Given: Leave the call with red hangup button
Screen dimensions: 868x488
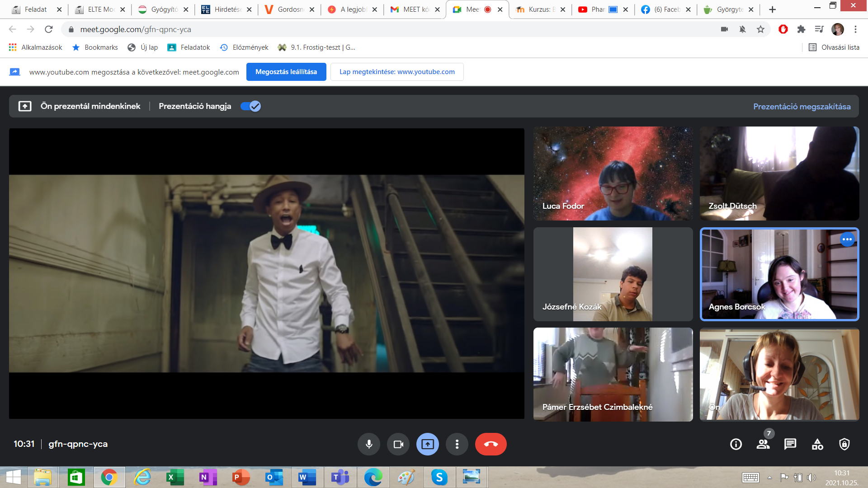Looking at the screenshot, I should pos(491,444).
